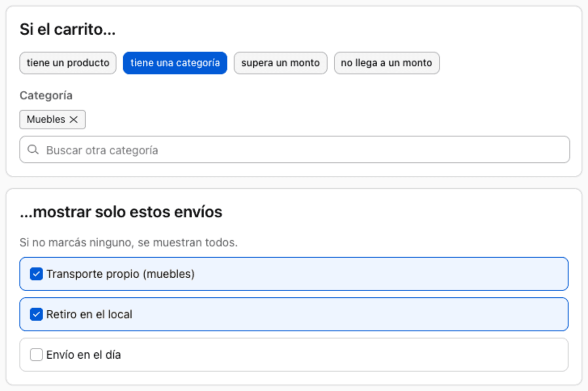Click the Categoría label text
This screenshot has height=391, width=588.
pyautogui.click(x=46, y=96)
